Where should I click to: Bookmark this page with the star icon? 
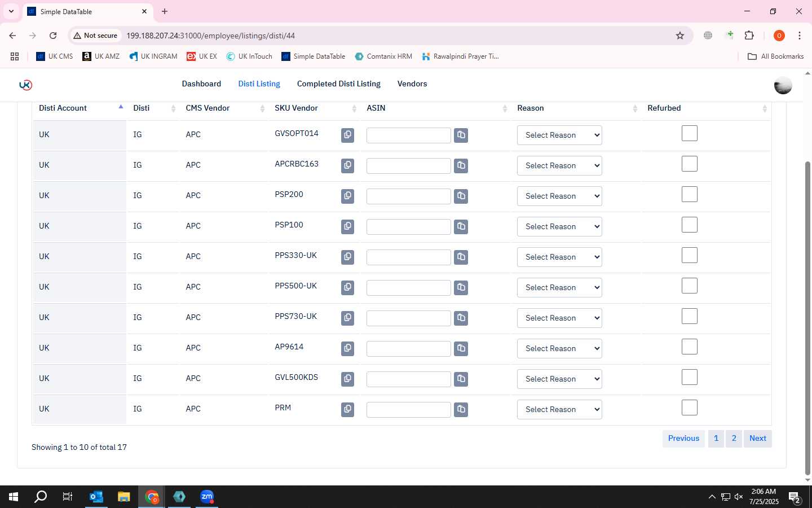pos(680,36)
